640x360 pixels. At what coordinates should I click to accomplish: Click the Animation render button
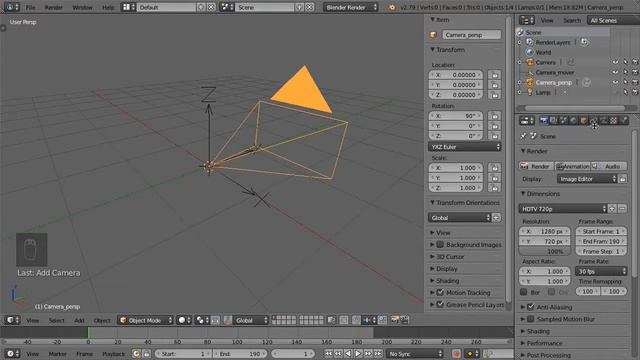[x=573, y=166]
